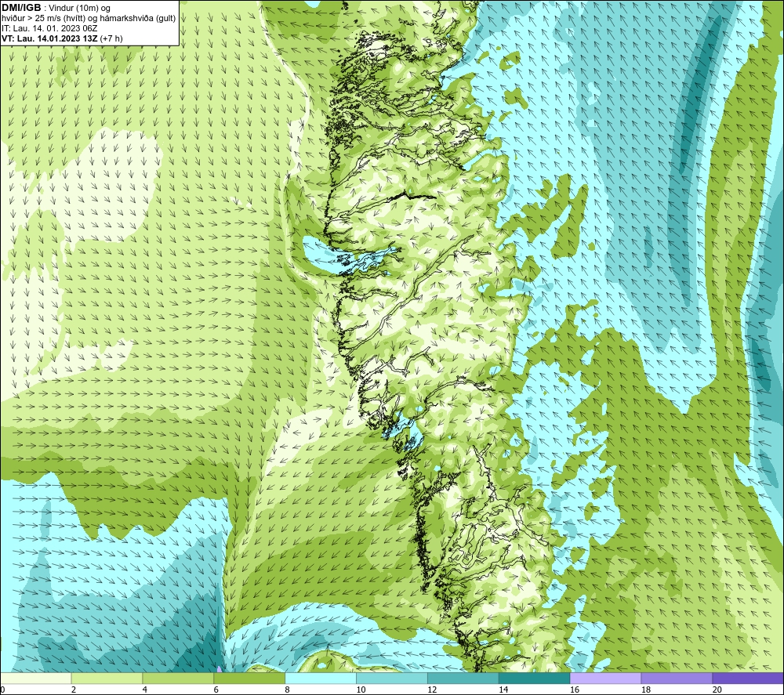Click the "12" scale label

[432, 690]
